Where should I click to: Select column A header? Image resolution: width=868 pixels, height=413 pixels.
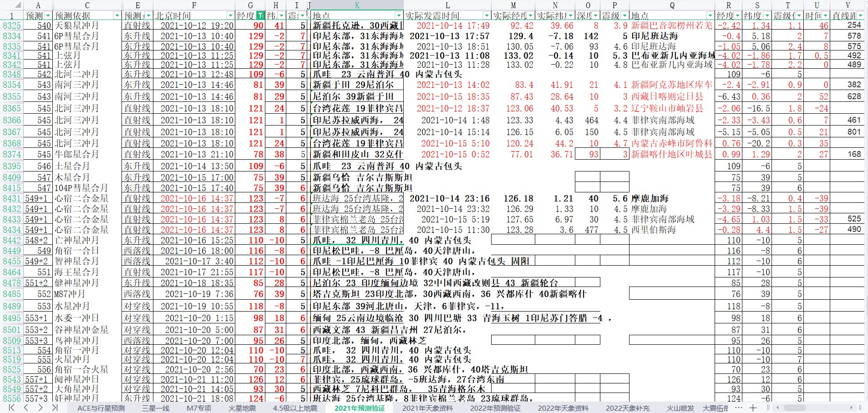(x=38, y=5)
